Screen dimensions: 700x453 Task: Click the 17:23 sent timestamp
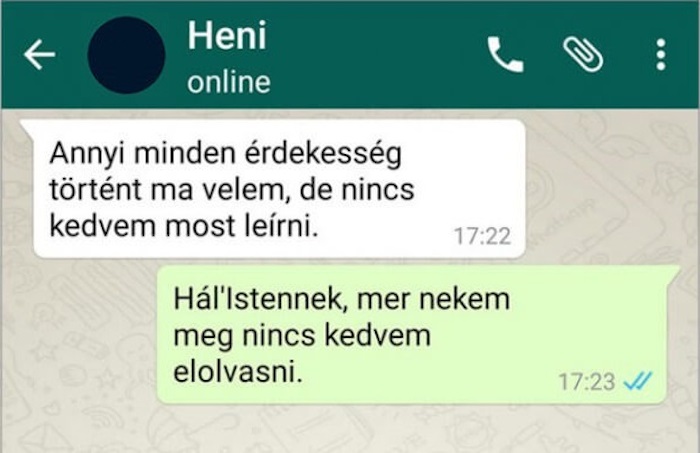click(x=587, y=382)
